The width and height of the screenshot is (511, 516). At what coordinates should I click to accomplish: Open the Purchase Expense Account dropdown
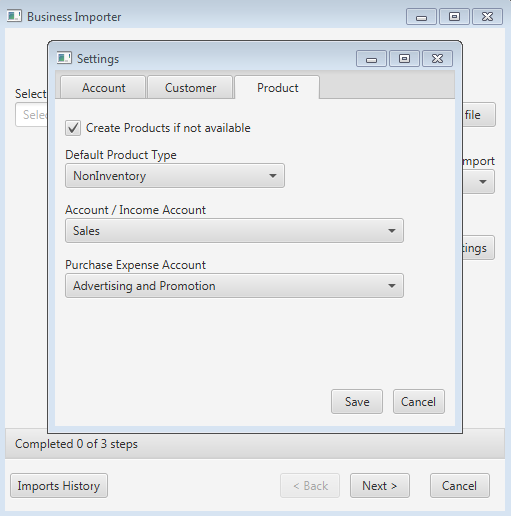234,286
